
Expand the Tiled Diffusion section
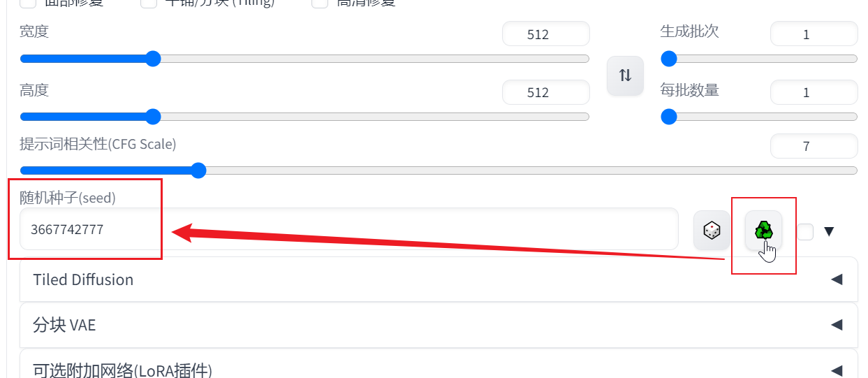(439, 279)
